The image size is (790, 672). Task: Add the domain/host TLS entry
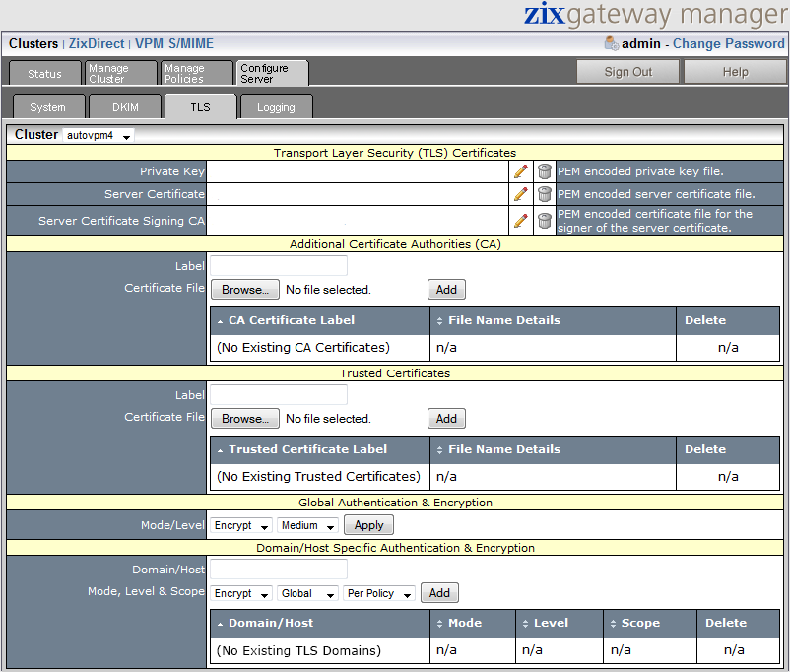pos(439,593)
